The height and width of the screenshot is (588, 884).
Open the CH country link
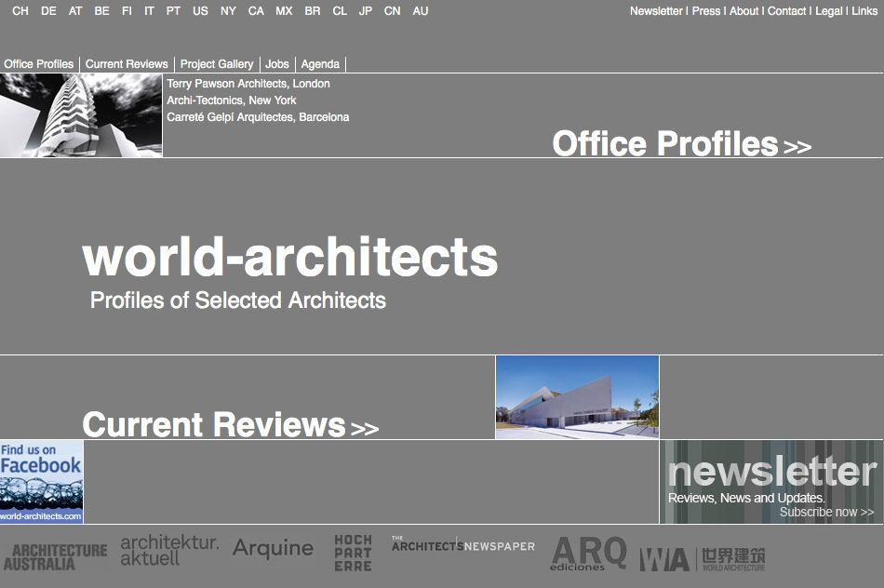click(x=20, y=11)
